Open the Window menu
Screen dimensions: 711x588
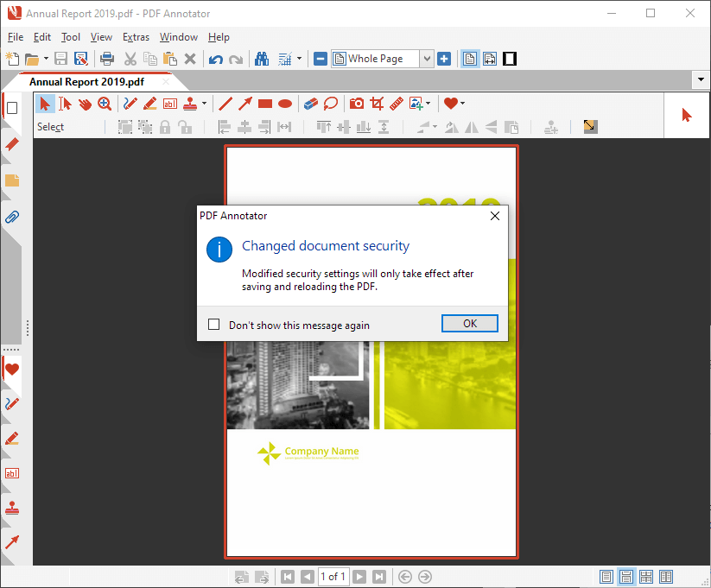coord(179,37)
